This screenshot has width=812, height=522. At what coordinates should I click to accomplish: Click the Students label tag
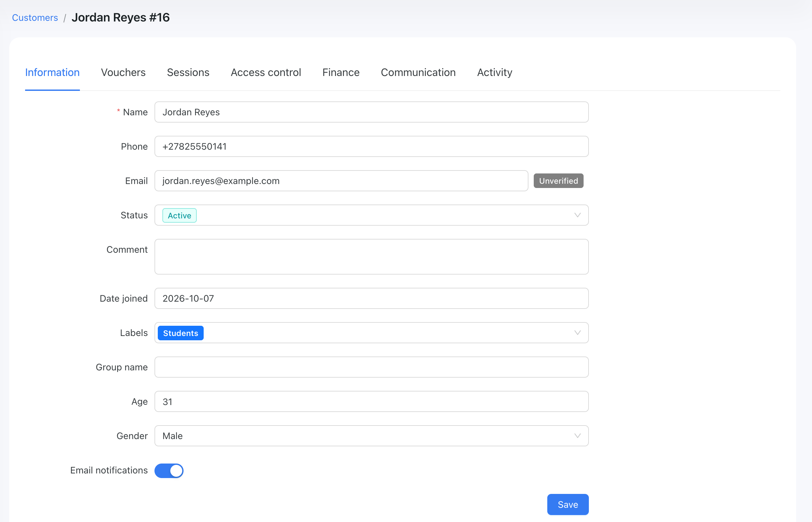pyautogui.click(x=181, y=333)
